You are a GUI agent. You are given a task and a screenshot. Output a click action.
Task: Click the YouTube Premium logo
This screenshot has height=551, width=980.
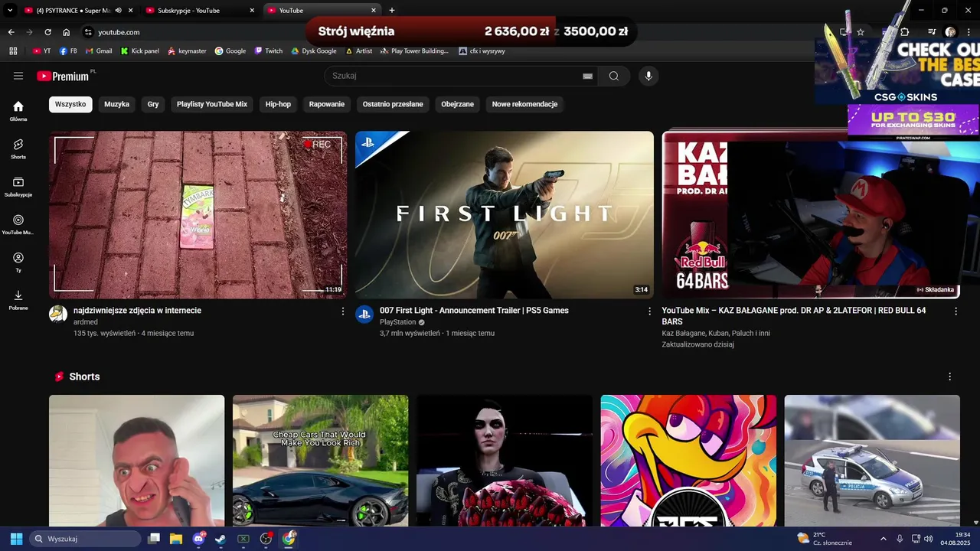coord(63,76)
